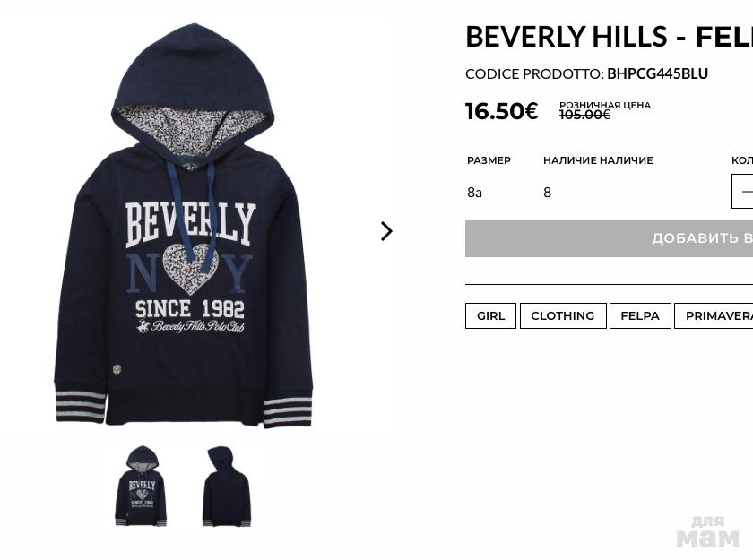Click the Beverly Hills product title
This screenshot has height=560, width=753.
point(609,37)
